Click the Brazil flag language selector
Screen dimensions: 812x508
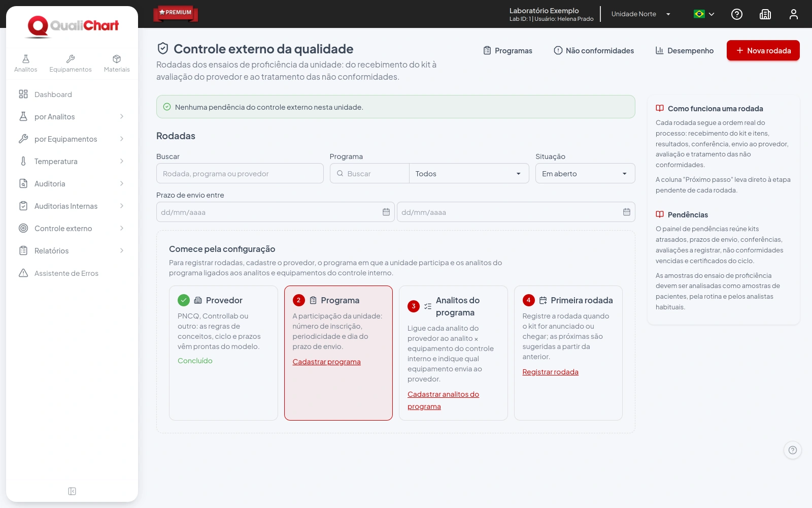pyautogui.click(x=704, y=14)
